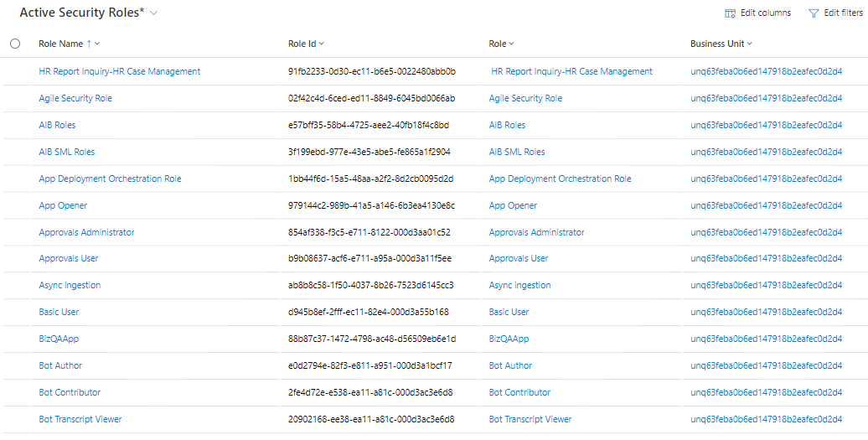The image size is (868, 440).
Task: Open the Role Id column dropdown
Action: tap(322, 44)
